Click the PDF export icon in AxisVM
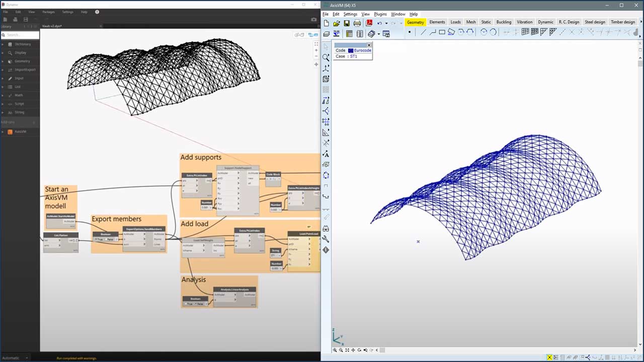Image resolution: width=644 pixels, height=362 pixels. pyautogui.click(x=369, y=23)
